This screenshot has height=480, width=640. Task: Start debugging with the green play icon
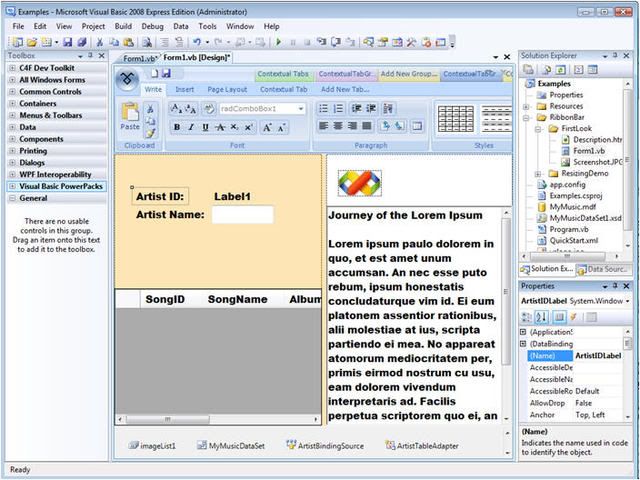(x=278, y=42)
